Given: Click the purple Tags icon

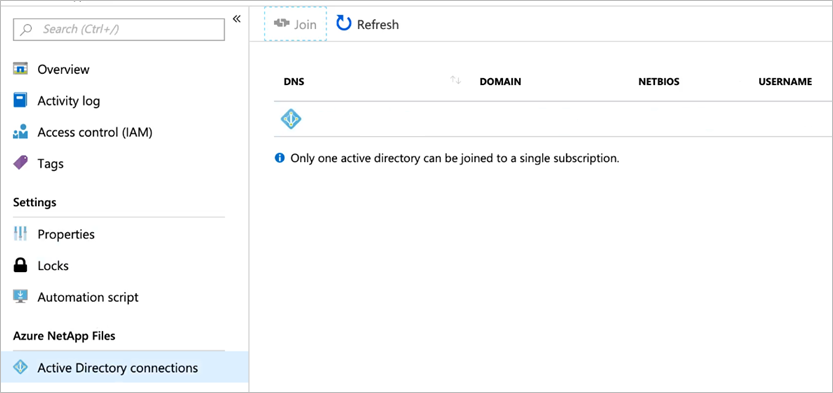Looking at the screenshot, I should 20,163.
